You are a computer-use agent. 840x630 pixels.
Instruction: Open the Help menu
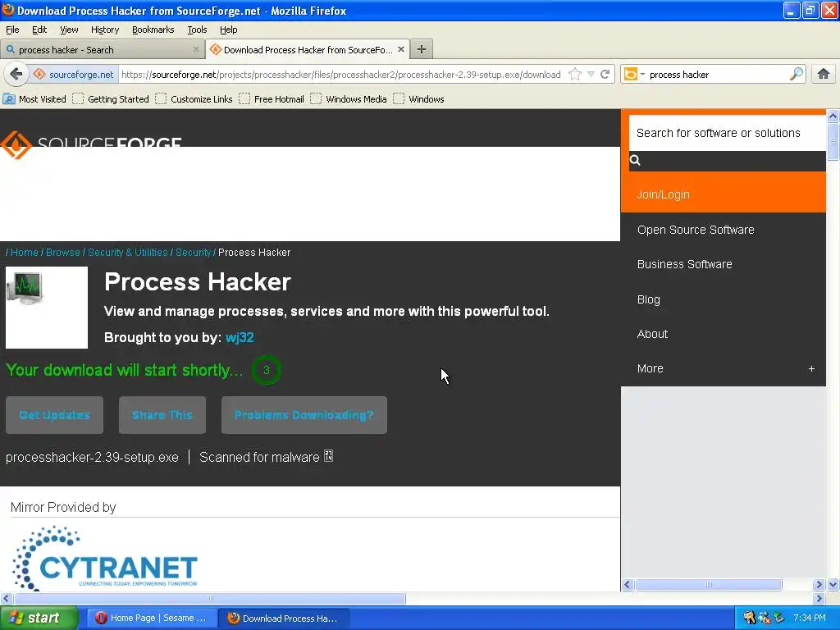tap(228, 30)
